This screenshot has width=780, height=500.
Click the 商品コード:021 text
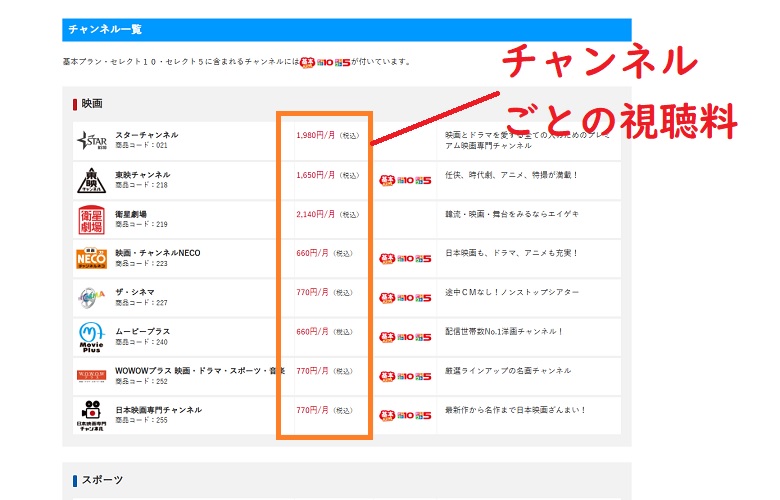click(x=141, y=145)
